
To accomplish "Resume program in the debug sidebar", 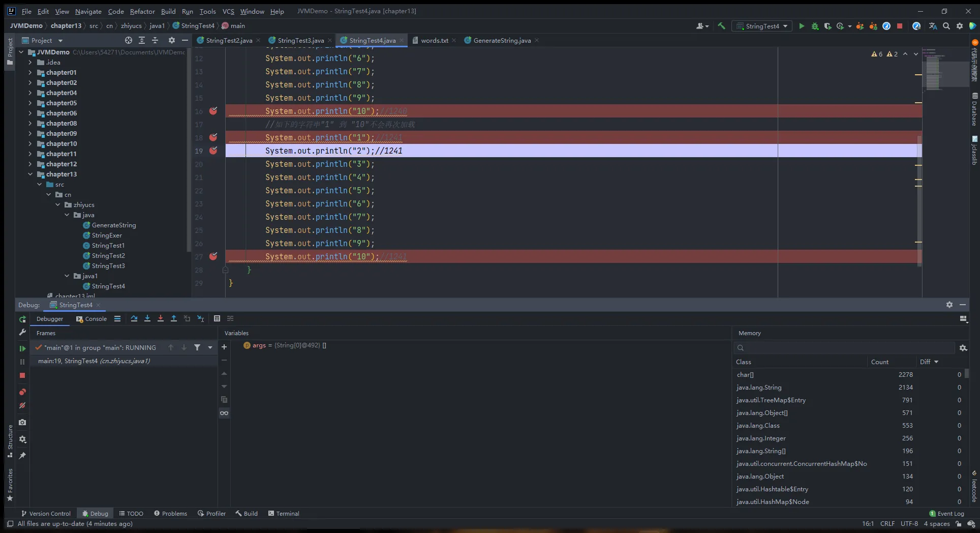I will pos(22,348).
